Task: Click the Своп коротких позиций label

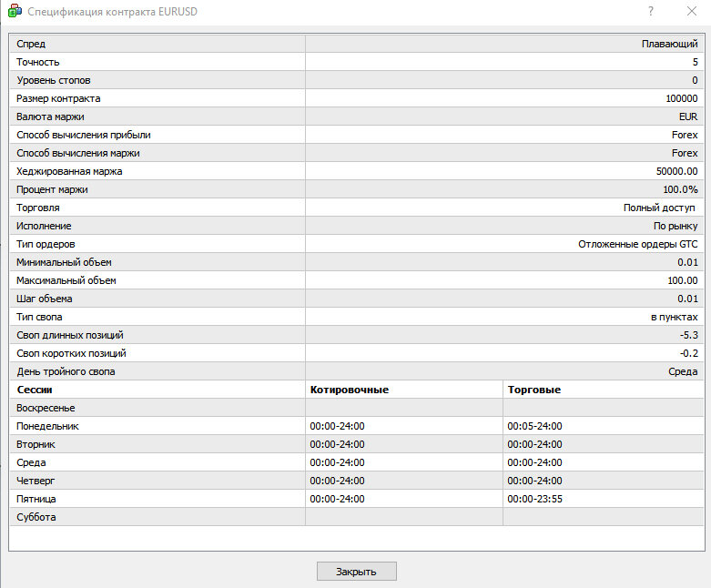Action: (71, 353)
